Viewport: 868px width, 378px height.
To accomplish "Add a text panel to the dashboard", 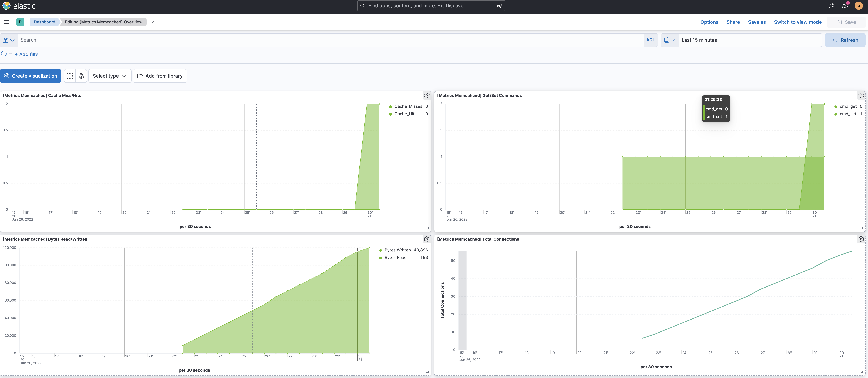I will (x=70, y=76).
